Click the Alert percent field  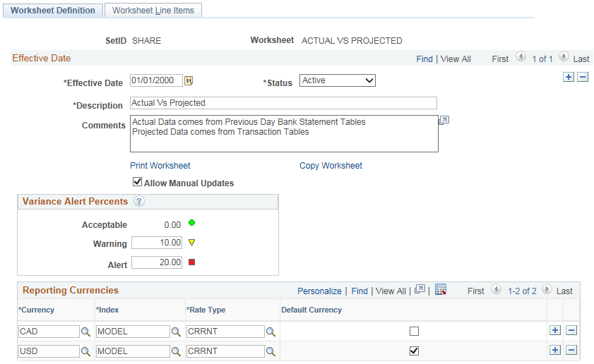pyautogui.click(x=157, y=262)
